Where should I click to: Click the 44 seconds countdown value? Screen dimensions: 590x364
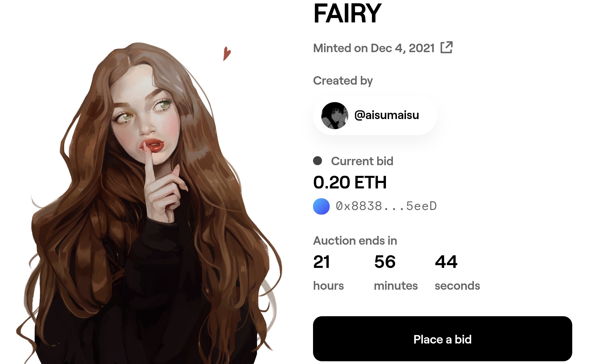tap(446, 262)
